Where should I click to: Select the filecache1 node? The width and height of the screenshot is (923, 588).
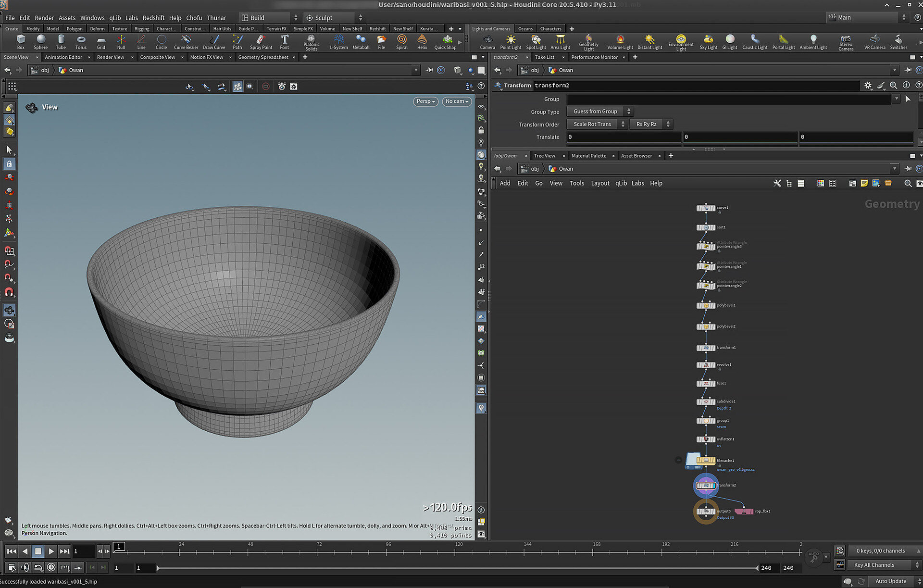tap(705, 461)
